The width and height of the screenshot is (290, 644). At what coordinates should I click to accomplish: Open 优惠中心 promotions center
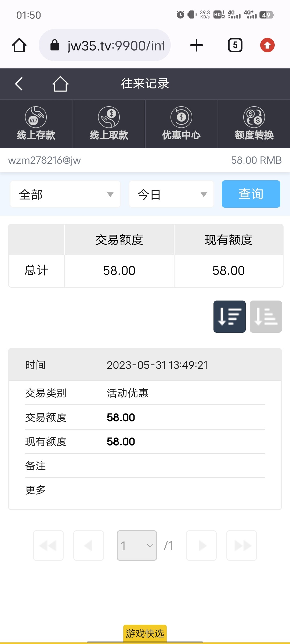(182, 124)
